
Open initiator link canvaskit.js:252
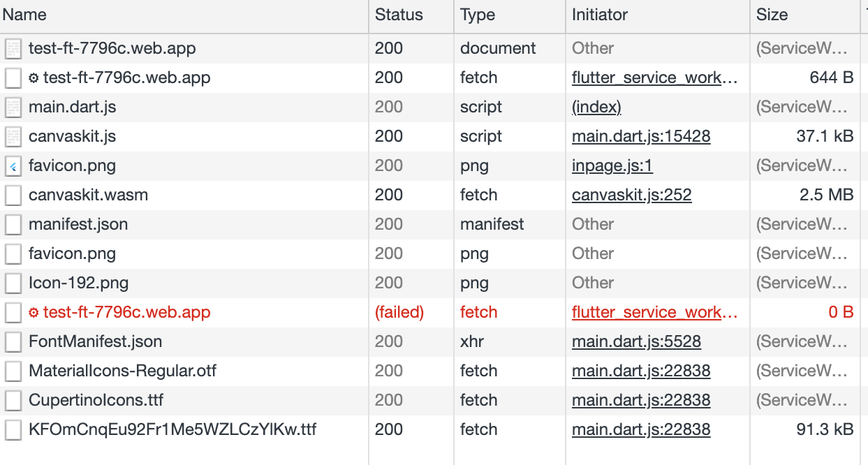[632, 195]
